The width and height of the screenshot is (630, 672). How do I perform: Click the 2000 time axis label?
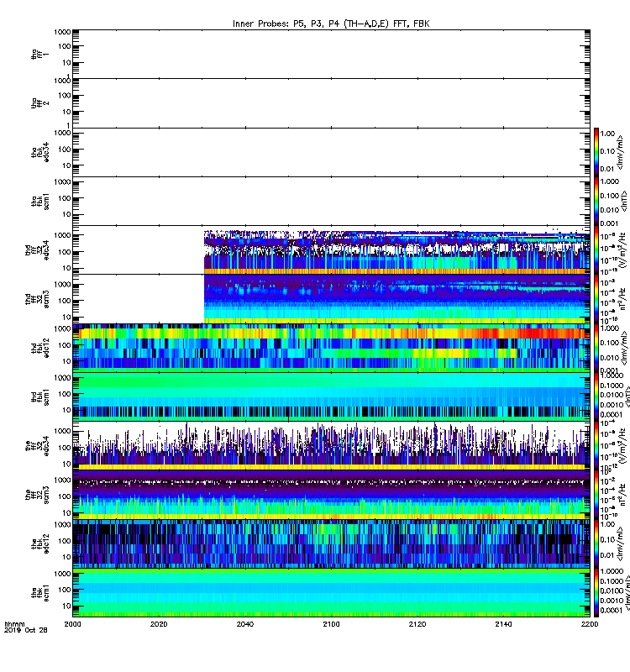(72, 624)
